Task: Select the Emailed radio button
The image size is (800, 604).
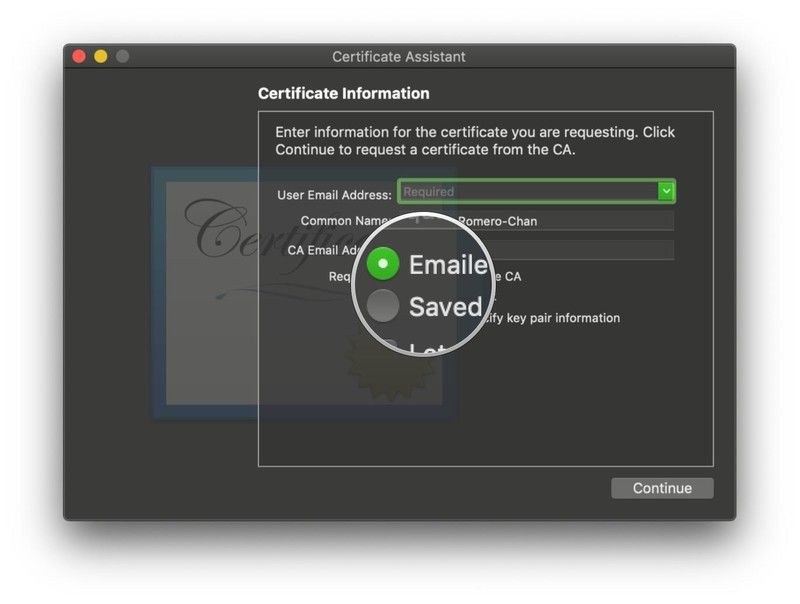Action: (x=383, y=264)
